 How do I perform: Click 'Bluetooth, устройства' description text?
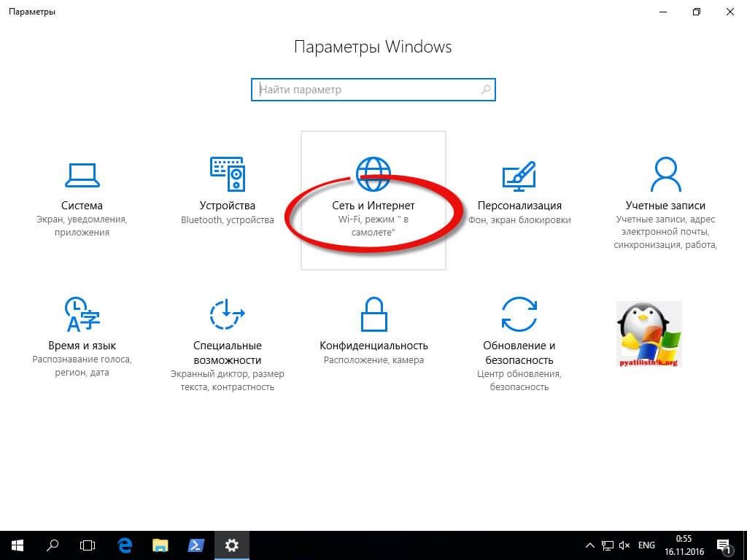[228, 220]
